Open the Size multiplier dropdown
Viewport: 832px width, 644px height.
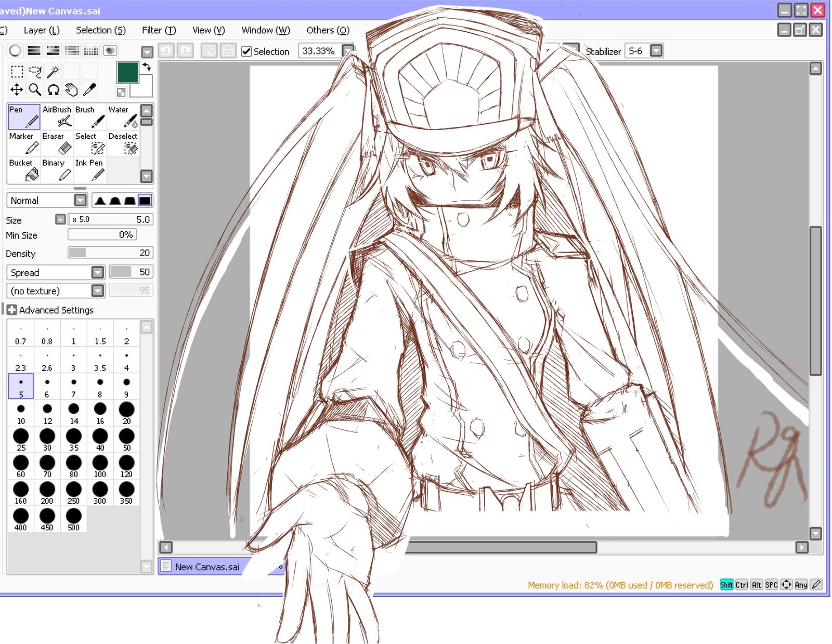(60, 219)
